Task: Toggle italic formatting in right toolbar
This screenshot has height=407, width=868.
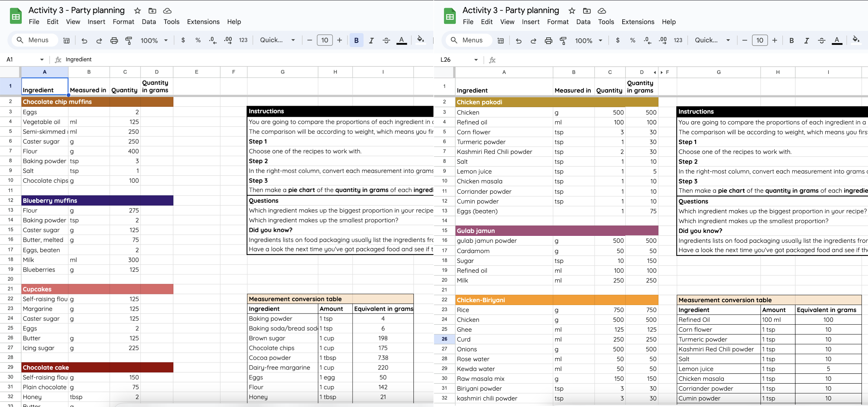Action: [x=806, y=41]
